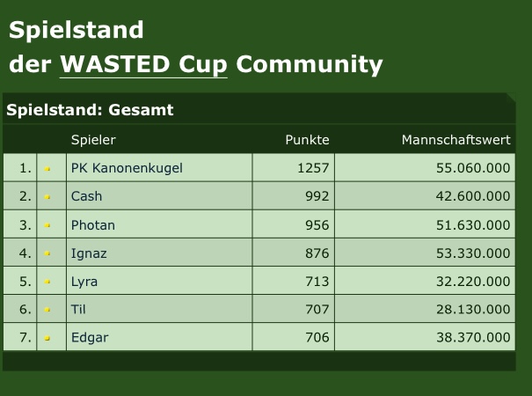Click the Punkte column header
The height and width of the screenshot is (396, 532).
(307, 140)
